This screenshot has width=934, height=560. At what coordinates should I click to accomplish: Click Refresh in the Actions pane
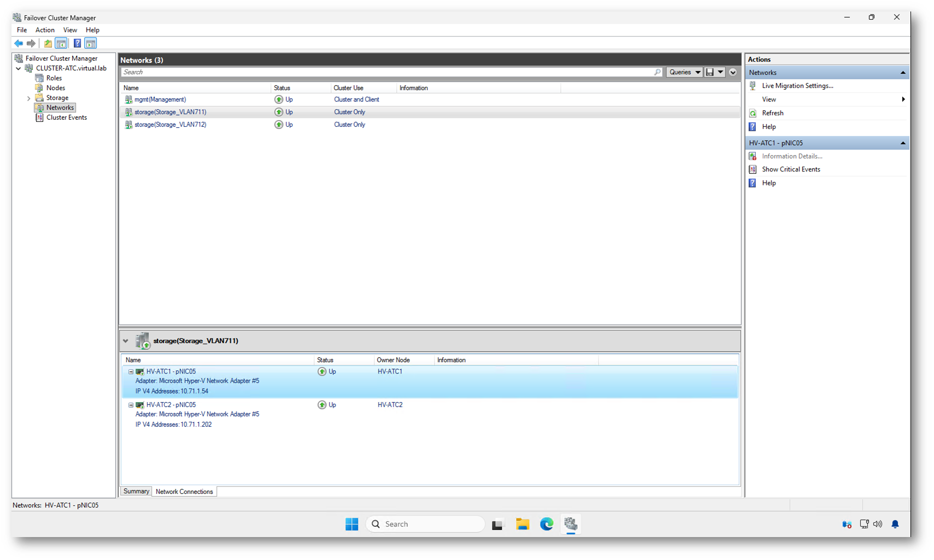(x=772, y=113)
